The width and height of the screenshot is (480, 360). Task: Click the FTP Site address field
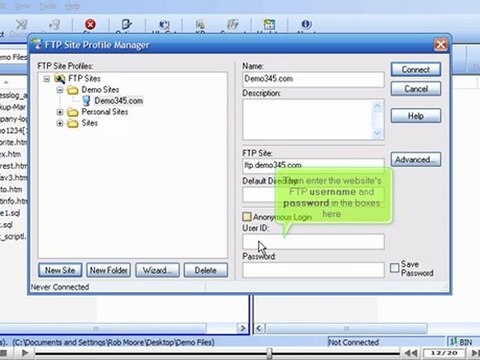313,166
